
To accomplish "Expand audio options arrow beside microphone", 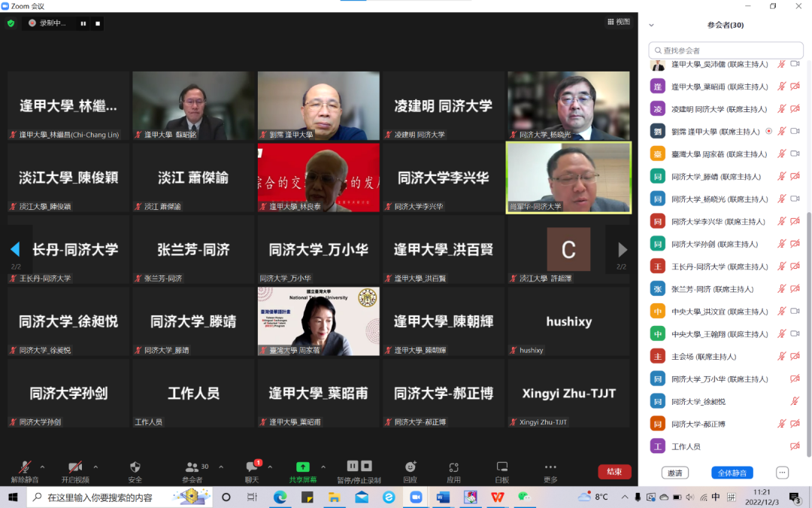I will (42, 467).
